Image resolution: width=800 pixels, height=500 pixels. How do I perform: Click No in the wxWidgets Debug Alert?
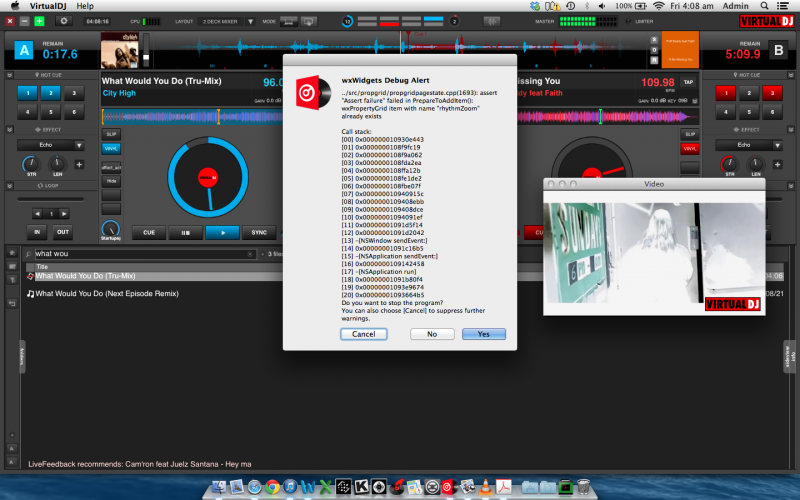(x=432, y=334)
